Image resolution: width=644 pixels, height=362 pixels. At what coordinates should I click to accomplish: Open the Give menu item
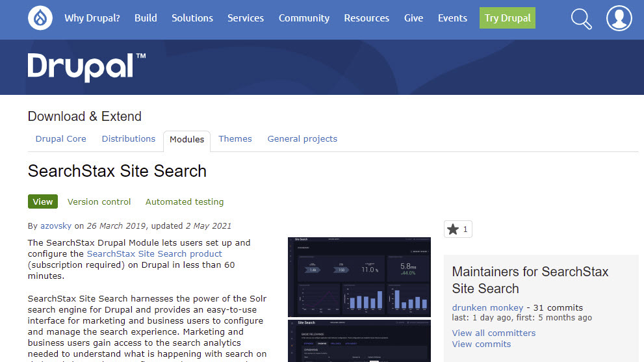coord(413,18)
